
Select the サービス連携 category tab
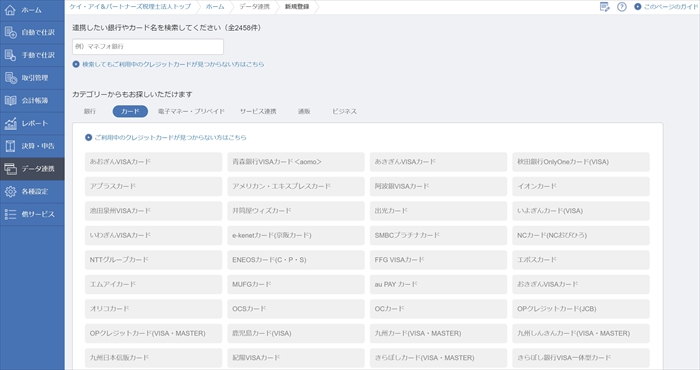[x=258, y=111]
